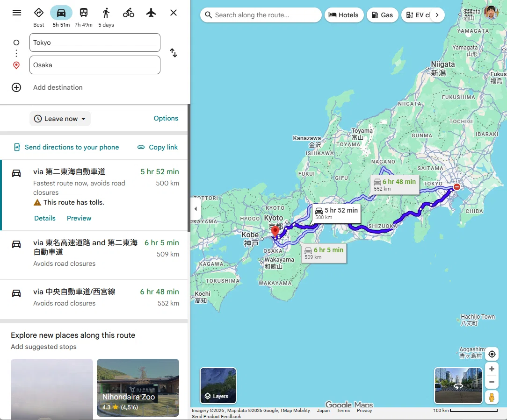The image size is (507, 420).
Task: Filter by Gas stations along route
Action: click(382, 15)
